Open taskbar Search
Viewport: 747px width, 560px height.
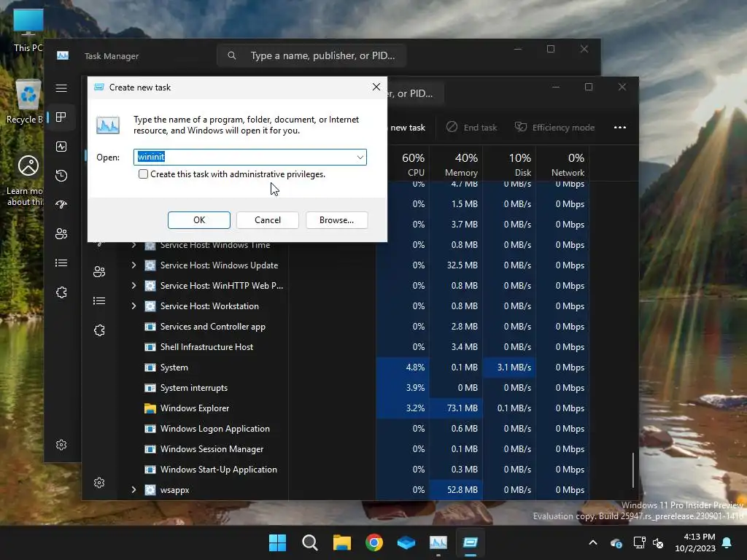[x=309, y=542]
